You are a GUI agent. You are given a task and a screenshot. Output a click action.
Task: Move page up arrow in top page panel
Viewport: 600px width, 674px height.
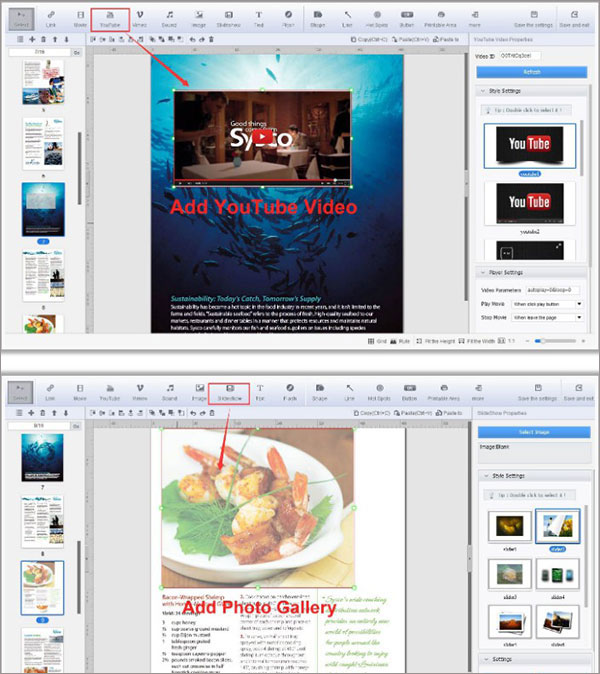click(55, 39)
